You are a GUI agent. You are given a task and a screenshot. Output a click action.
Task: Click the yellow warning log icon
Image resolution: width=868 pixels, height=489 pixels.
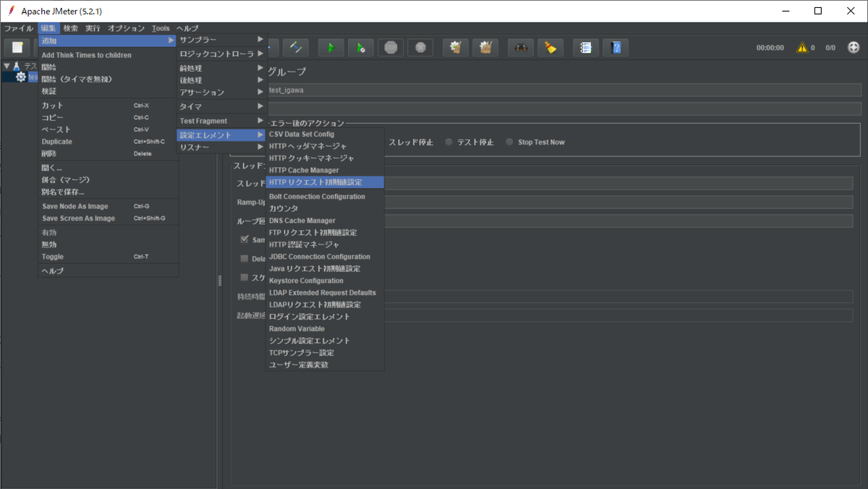tap(802, 48)
